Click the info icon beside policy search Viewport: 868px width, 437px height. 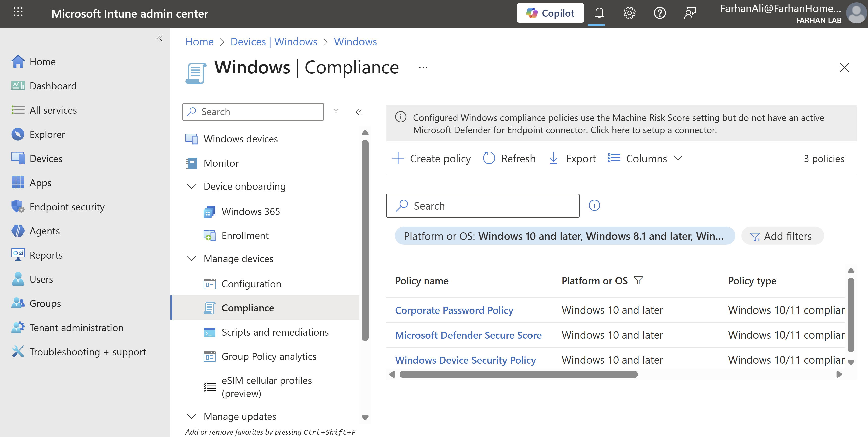tap(594, 205)
